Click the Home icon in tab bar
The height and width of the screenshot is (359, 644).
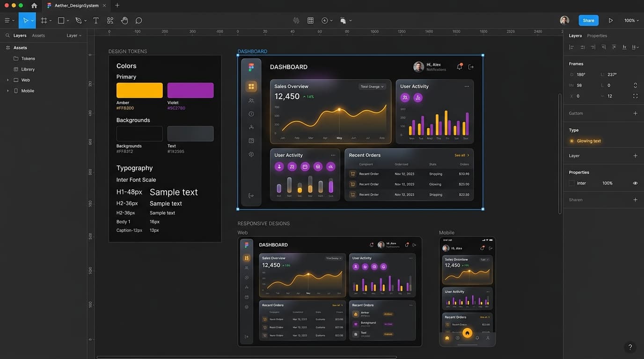[34, 6]
